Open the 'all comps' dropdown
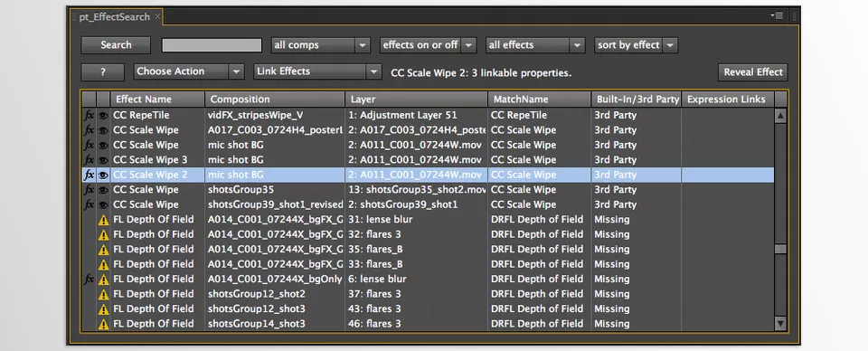 pos(320,45)
